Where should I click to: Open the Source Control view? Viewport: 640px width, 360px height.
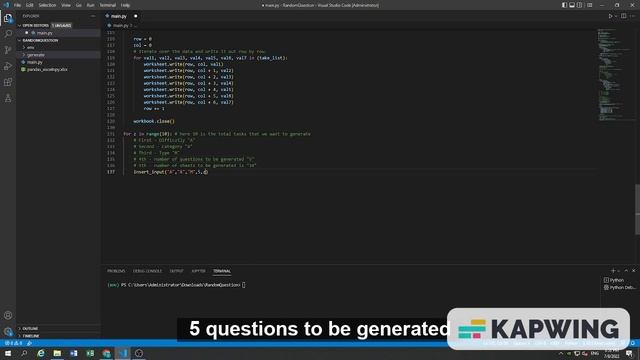[8, 50]
